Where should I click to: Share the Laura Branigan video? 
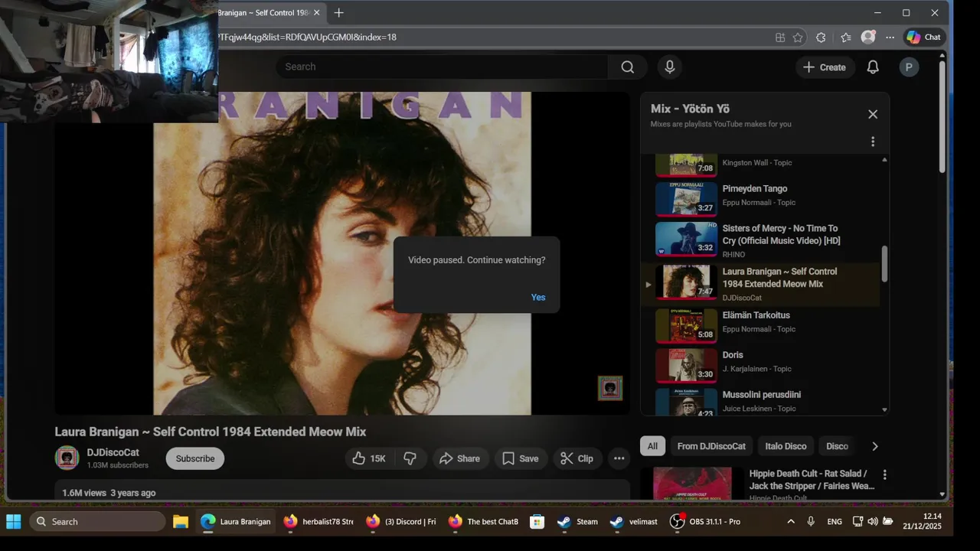pos(460,458)
